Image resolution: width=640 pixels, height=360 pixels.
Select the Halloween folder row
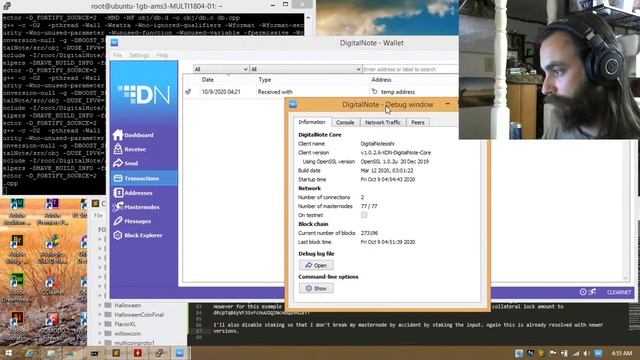click(139, 305)
